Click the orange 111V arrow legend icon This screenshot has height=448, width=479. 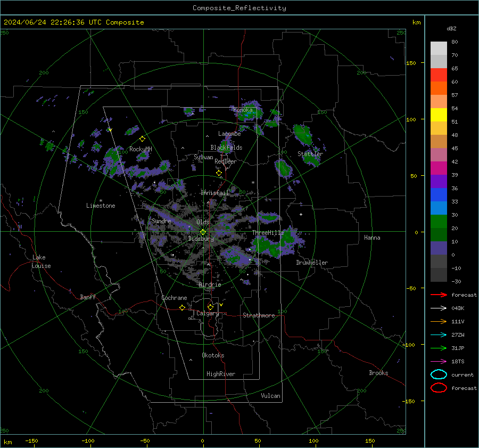click(x=439, y=321)
